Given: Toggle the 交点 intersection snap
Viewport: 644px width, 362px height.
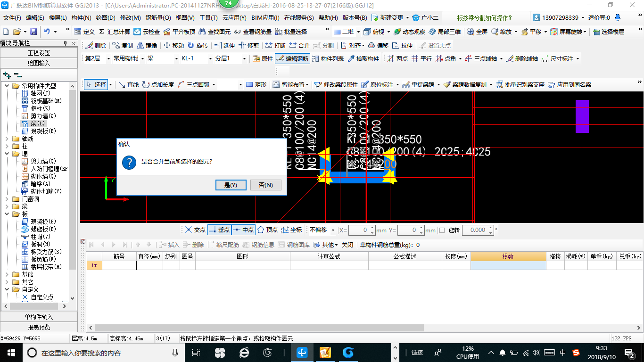Looking at the screenshot, I should point(195,230).
